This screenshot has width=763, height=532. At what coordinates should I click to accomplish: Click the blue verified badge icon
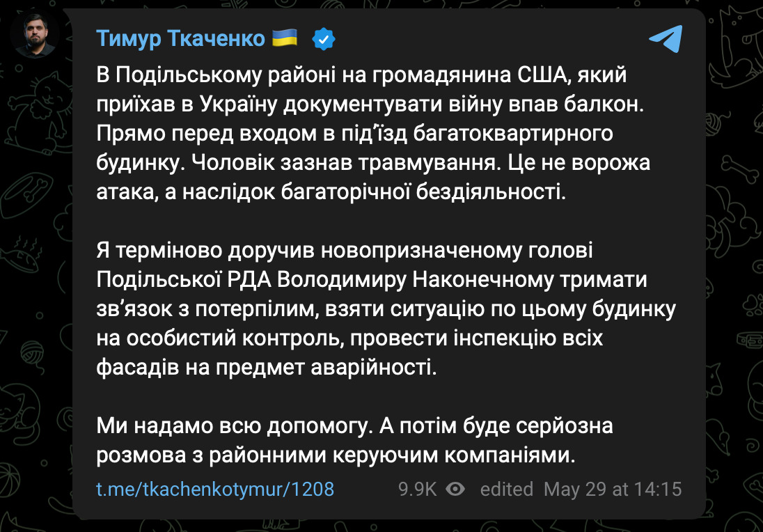[x=324, y=39]
